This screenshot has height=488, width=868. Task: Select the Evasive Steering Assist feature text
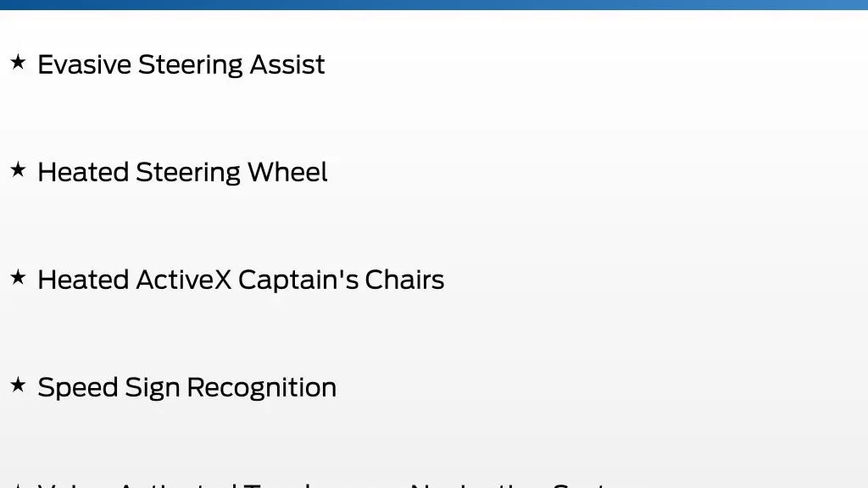tap(181, 64)
